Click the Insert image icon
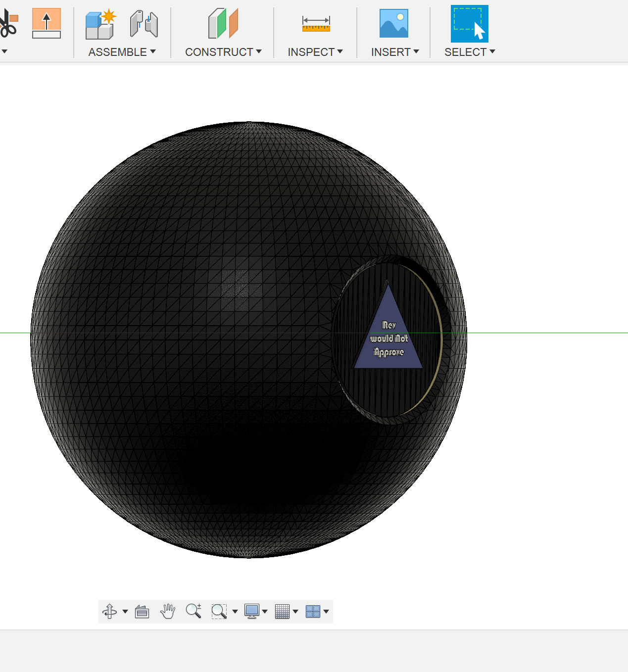 tap(393, 24)
